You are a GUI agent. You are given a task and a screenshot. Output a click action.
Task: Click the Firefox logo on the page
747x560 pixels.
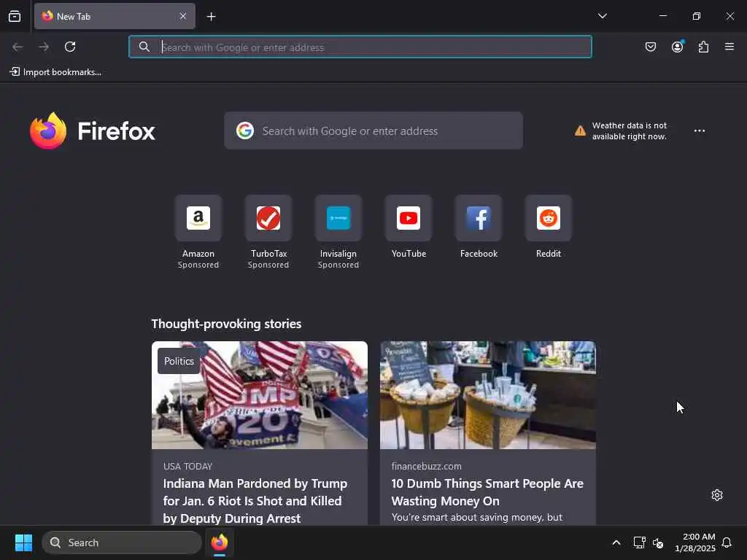[x=93, y=131]
